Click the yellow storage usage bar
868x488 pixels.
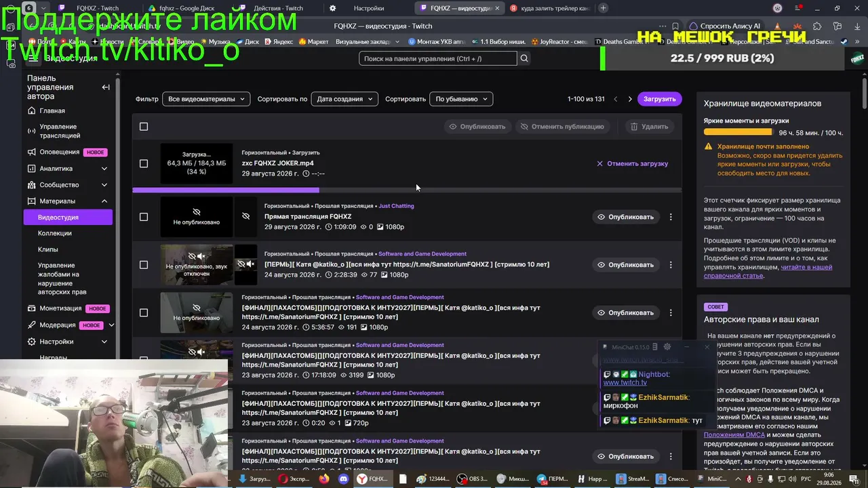738,133
